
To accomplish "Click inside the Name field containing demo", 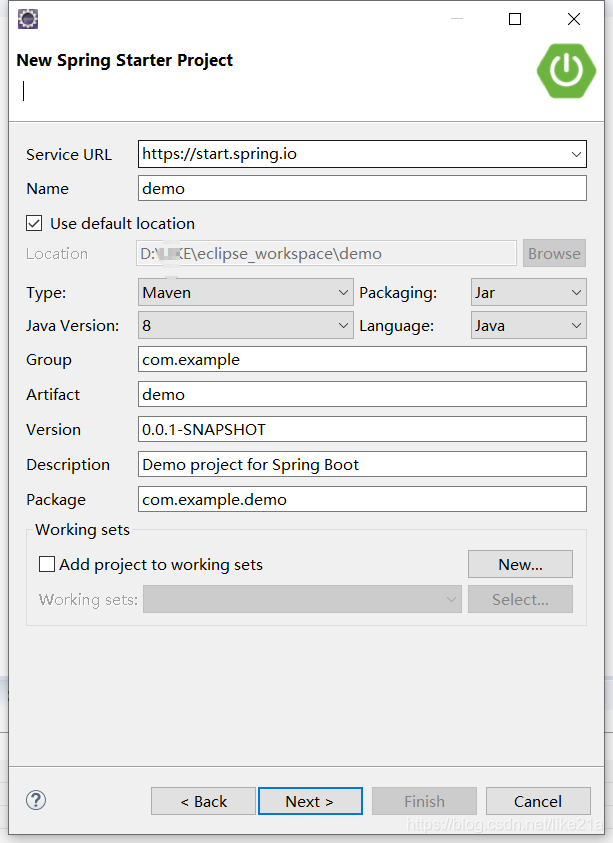I will pos(362,188).
